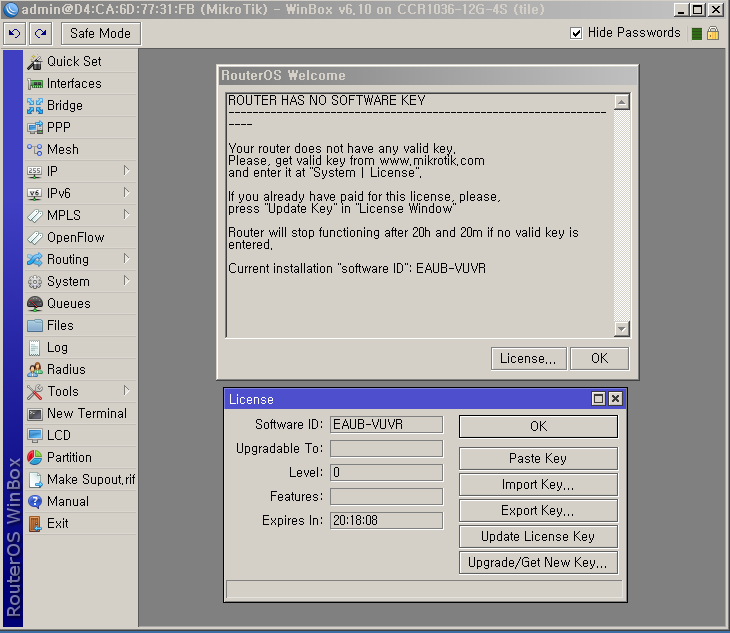The height and width of the screenshot is (633, 730).
Task: Open the Quick Set menu item
Action: (x=81, y=61)
